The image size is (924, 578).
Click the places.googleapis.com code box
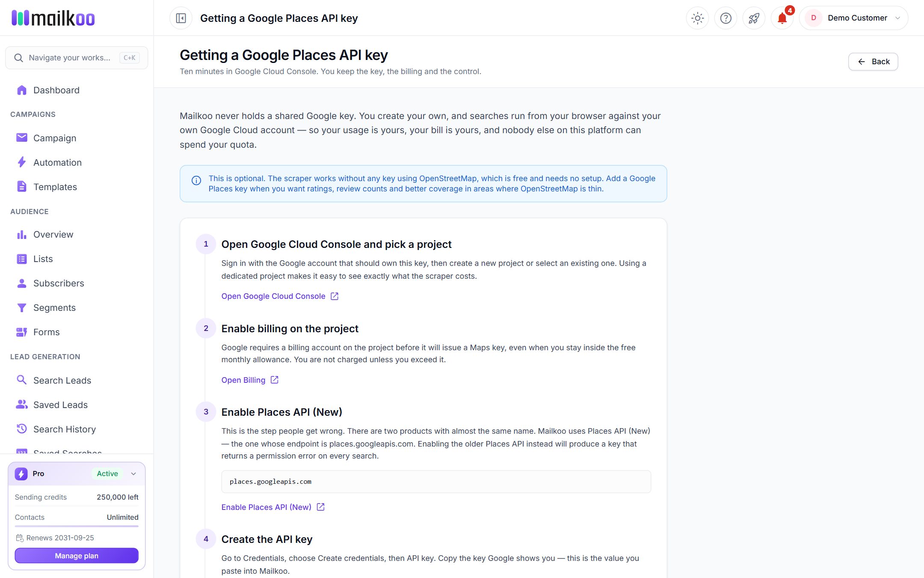436,482
